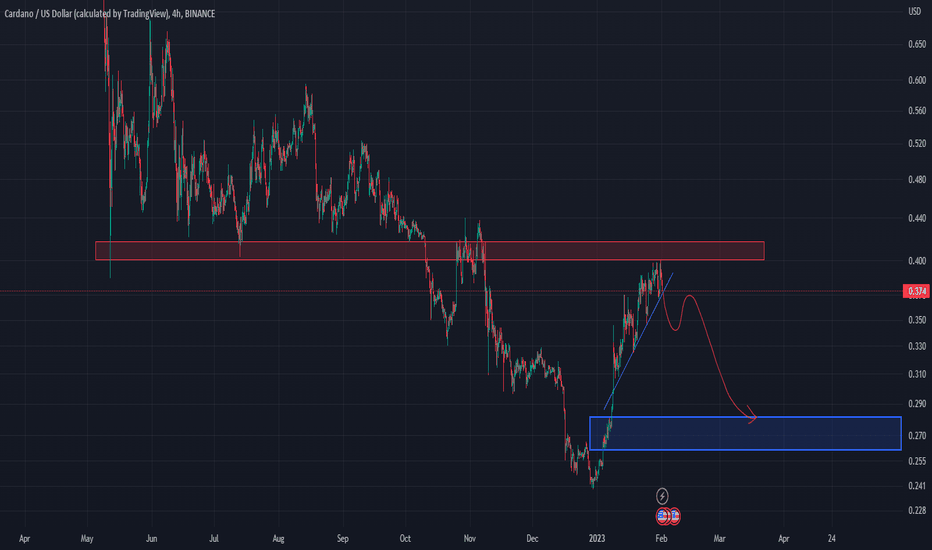The width and height of the screenshot is (932, 550).
Task: Click the Feb label on time axis
Action: point(661,539)
